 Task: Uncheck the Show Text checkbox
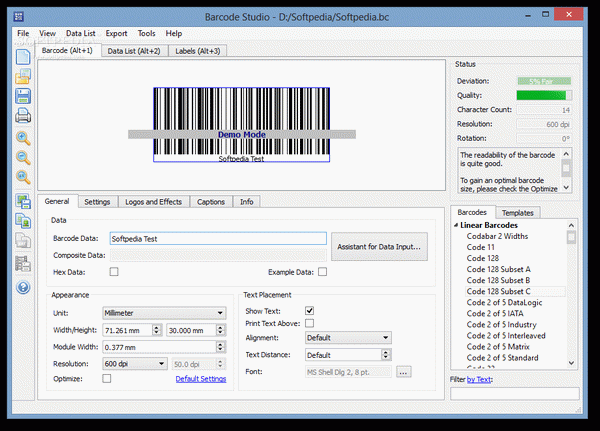point(310,311)
